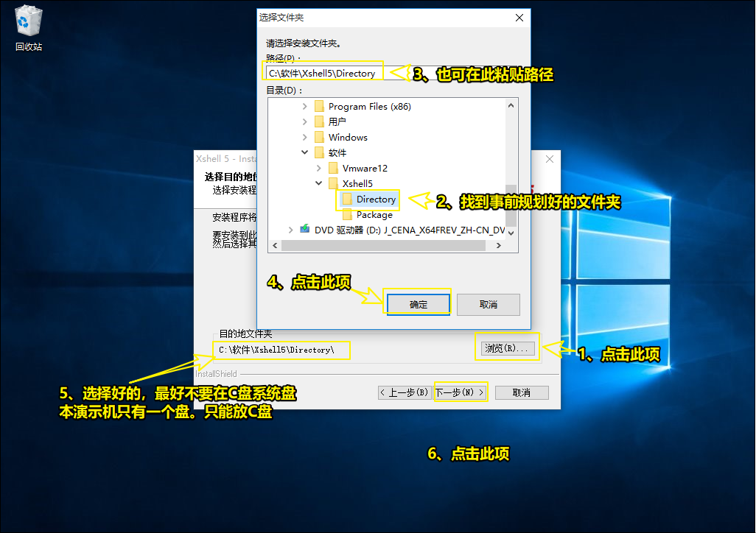756x533 pixels.
Task: Click the 确定 button to confirm folder
Action: (418, 305)
